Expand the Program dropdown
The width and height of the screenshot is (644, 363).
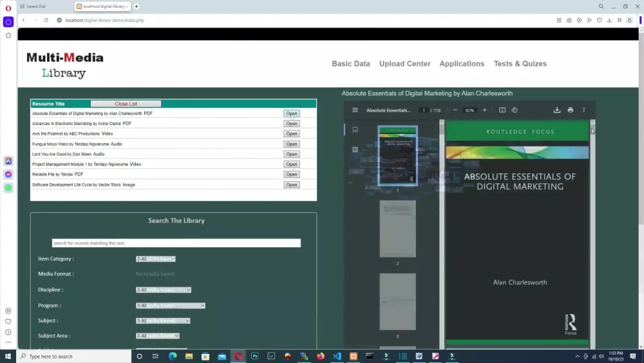[171, 306]
